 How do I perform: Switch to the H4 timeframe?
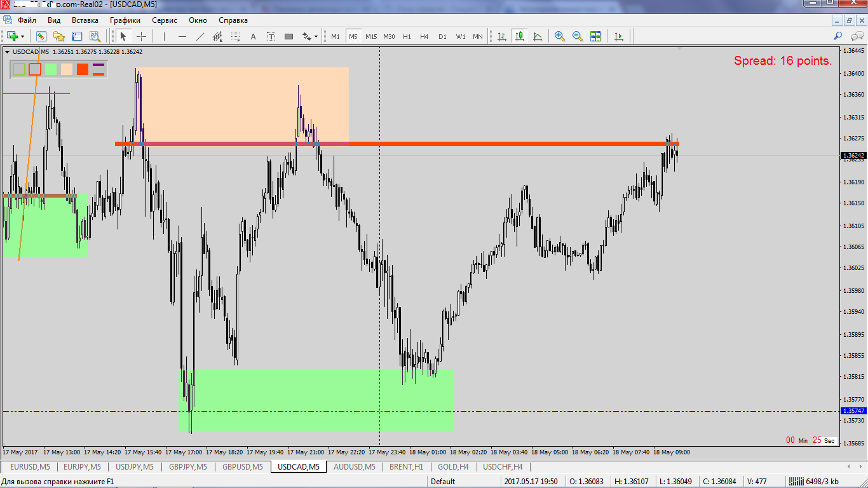coord(424,36)
